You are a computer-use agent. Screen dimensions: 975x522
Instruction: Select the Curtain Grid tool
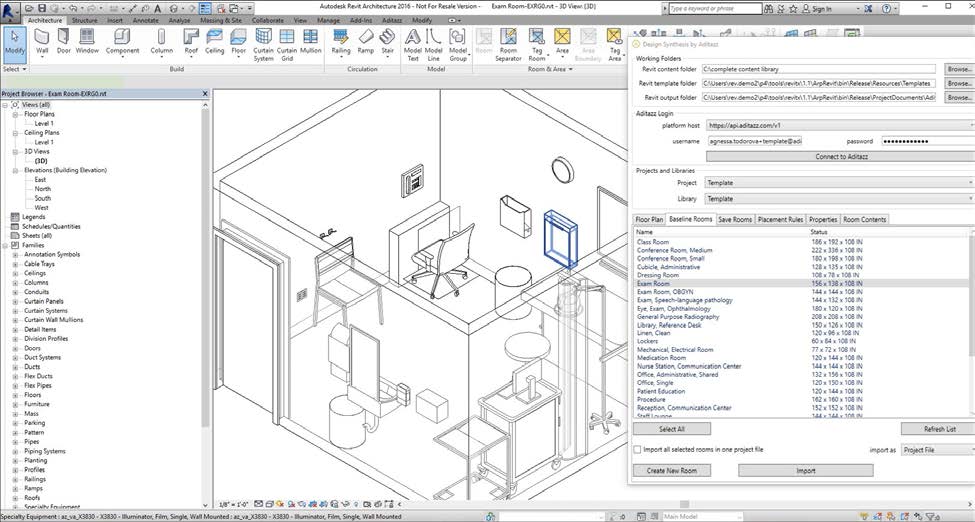click(287, 45)
